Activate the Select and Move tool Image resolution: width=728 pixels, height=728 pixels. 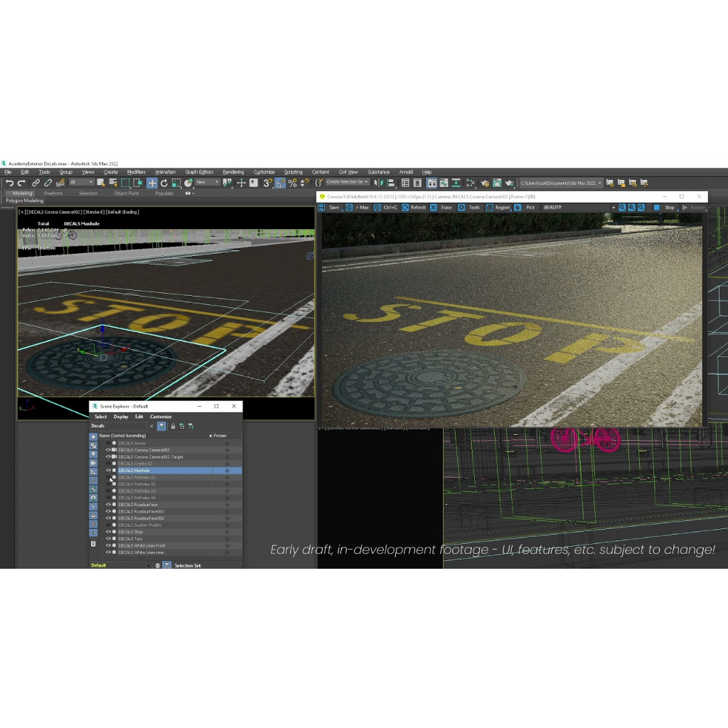coord(152,183)
